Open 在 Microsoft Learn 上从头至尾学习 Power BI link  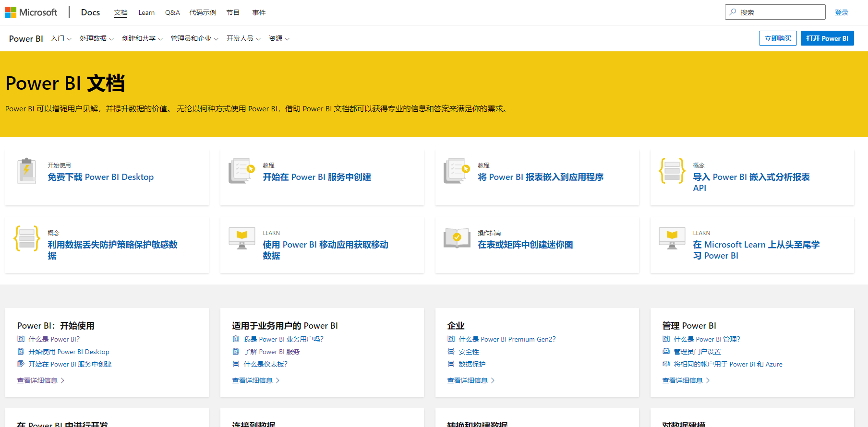pyautogui.click(x=756, y=250)
